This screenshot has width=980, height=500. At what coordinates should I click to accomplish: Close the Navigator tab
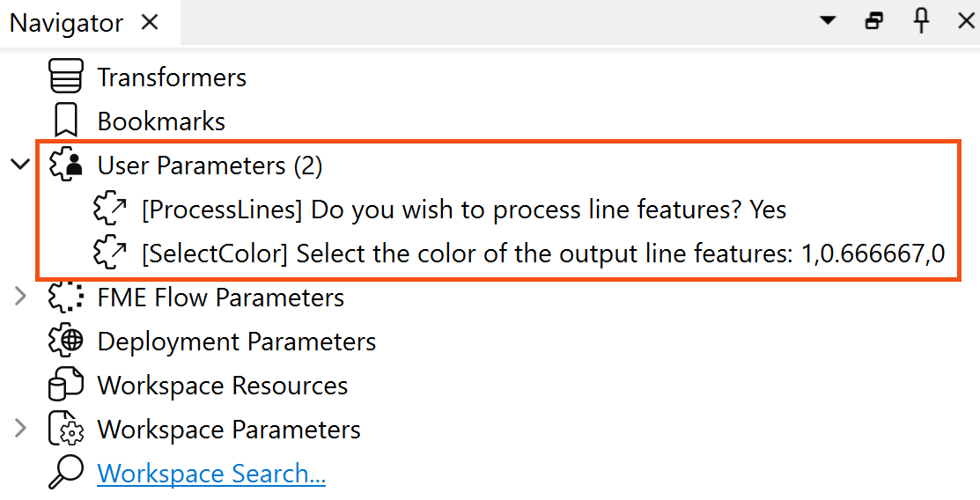[150, 22]
